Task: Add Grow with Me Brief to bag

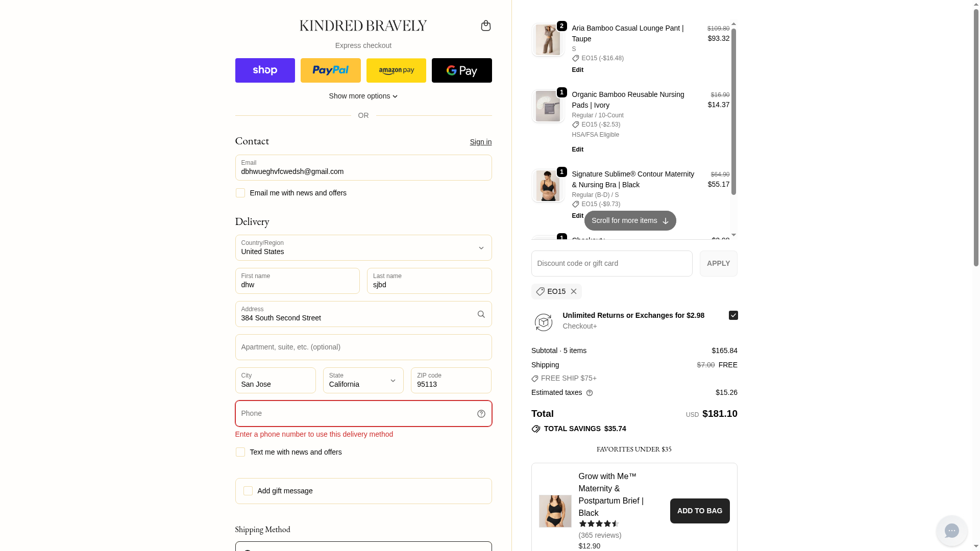Action: [x=699, y=511]
